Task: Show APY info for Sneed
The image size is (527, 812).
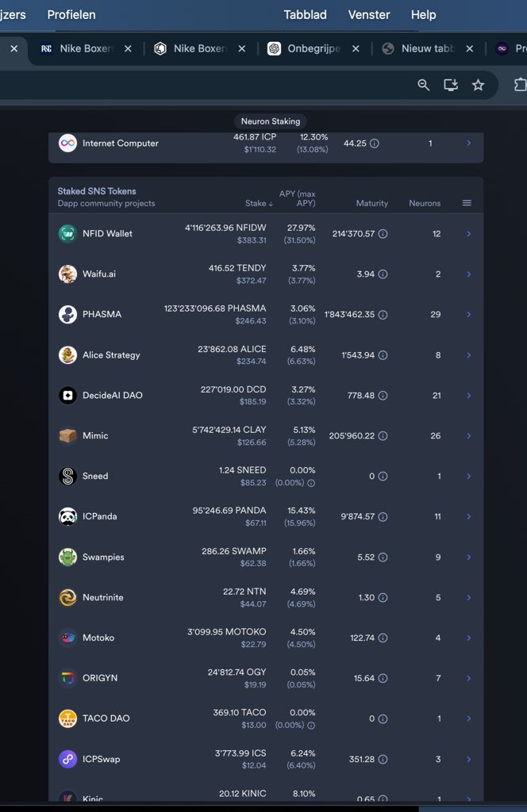Action: click(x=311, y=483)
